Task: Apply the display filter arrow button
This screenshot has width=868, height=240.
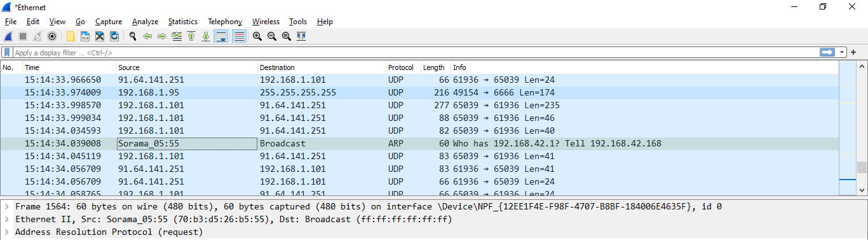Action: click(827, 52)
